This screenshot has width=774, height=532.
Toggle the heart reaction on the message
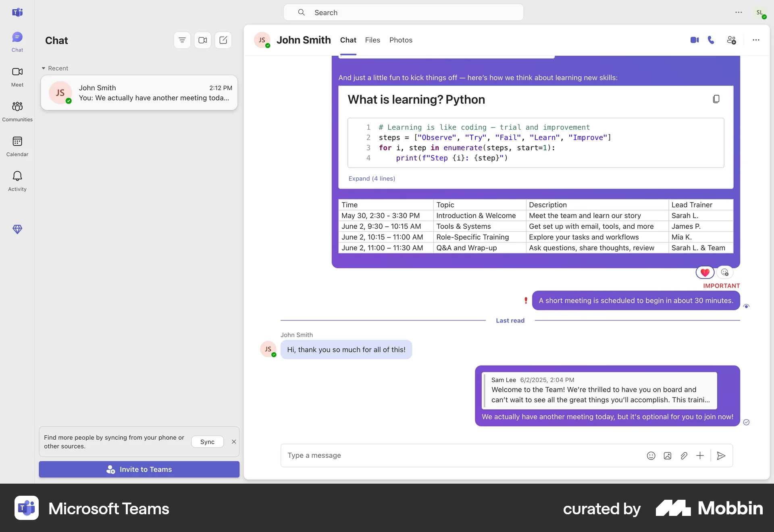pos(705,272)
